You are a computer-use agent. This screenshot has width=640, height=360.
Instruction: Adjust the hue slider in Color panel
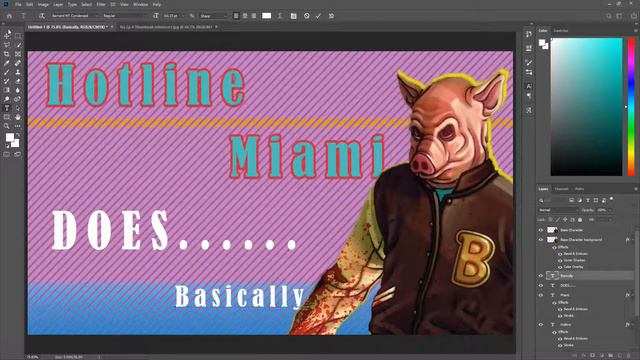tap(631, 107)
